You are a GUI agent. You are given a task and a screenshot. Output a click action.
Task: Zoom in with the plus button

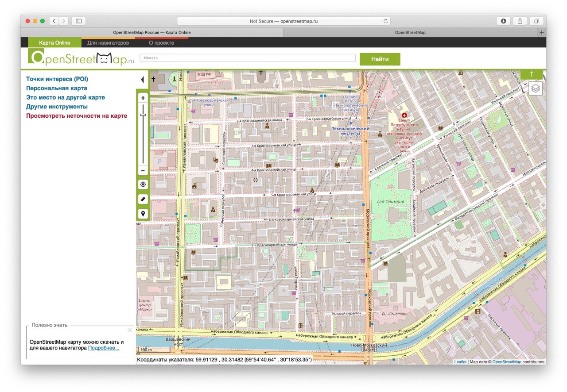click(x=143, y=98)
